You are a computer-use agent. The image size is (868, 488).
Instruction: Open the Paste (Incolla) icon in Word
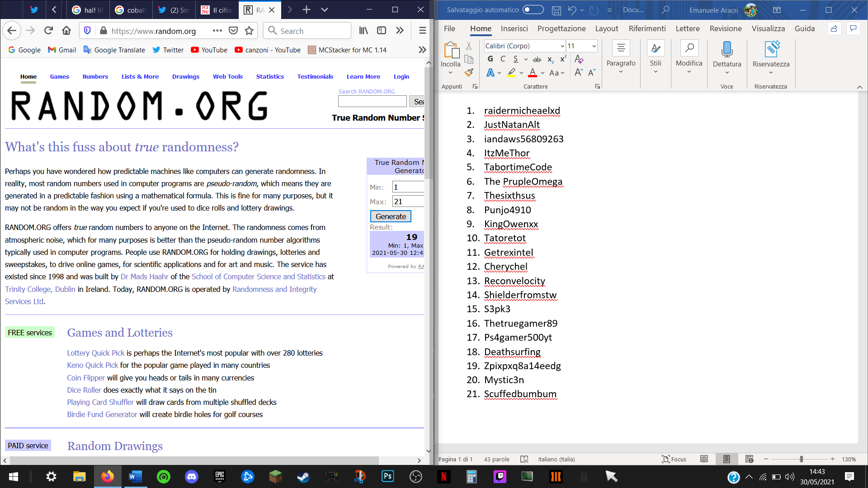click(451, 50)
